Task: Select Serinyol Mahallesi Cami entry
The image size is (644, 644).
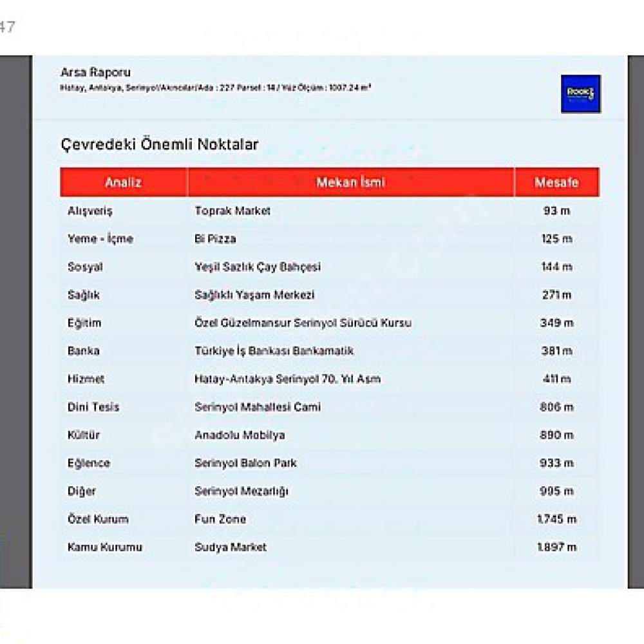Action: pyautogui.click(x=258, y=407)
